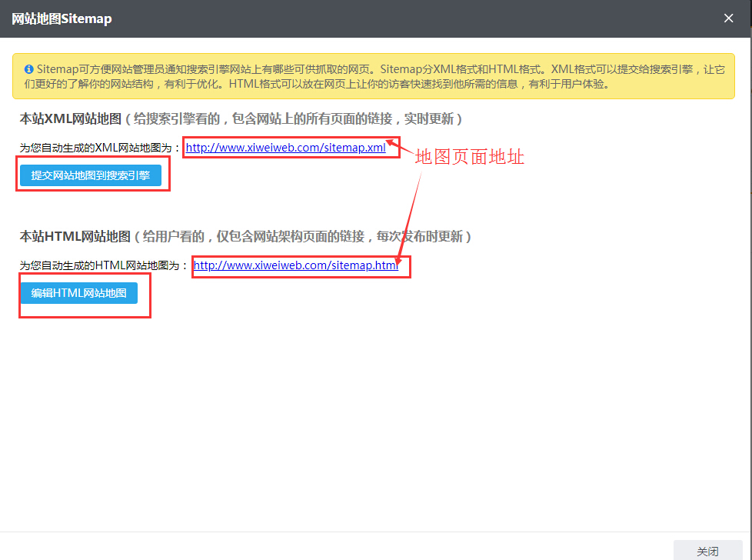Click the 本站XML网站地图 heading
Screen dimensions: 752x560
[x=69, y=119]
